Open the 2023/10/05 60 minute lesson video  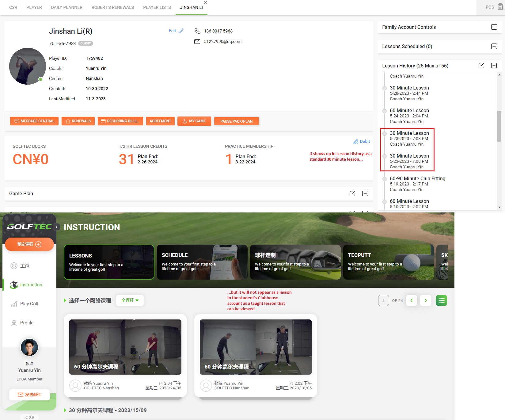(x=256, y=347)
